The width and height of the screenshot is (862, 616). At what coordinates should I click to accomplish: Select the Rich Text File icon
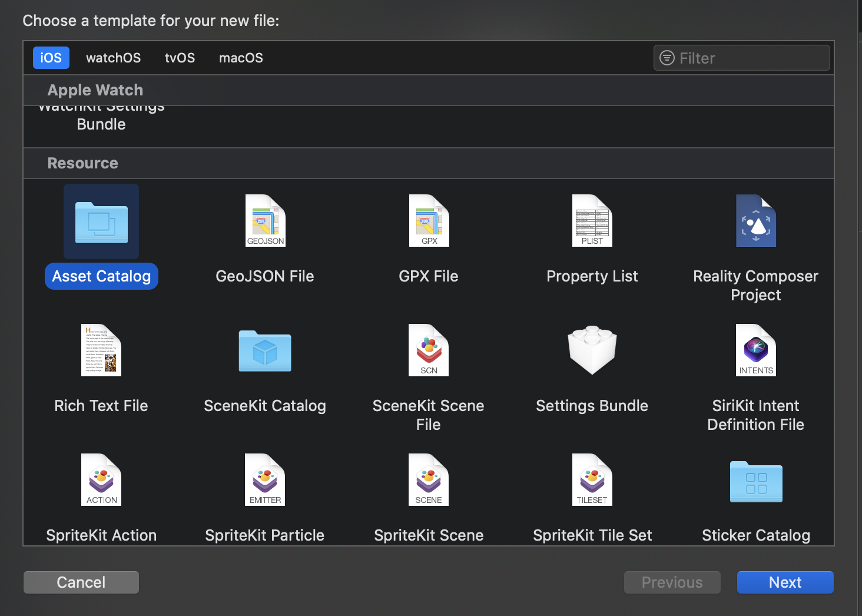[101, 350]
